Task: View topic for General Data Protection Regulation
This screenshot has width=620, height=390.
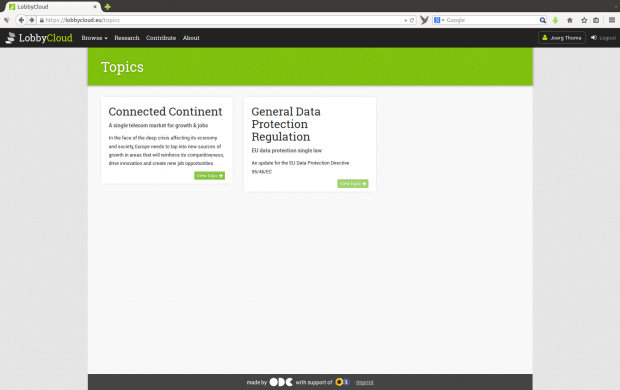Action: pos(353,184)
